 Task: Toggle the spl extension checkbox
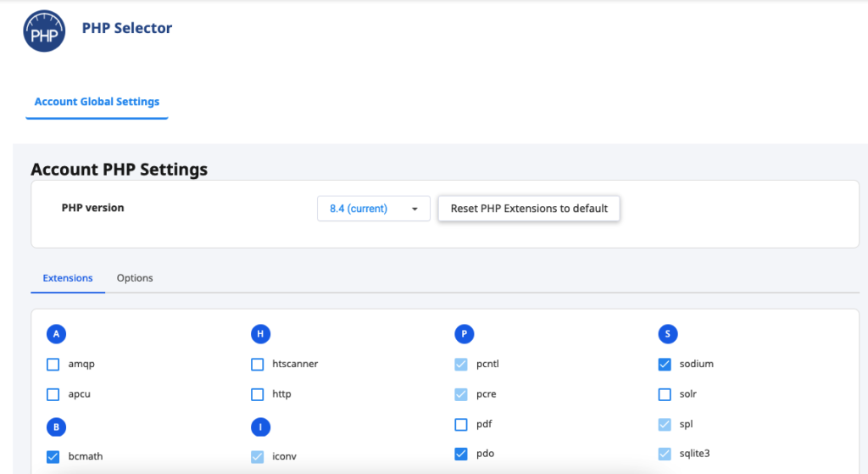tap(665, 425)
